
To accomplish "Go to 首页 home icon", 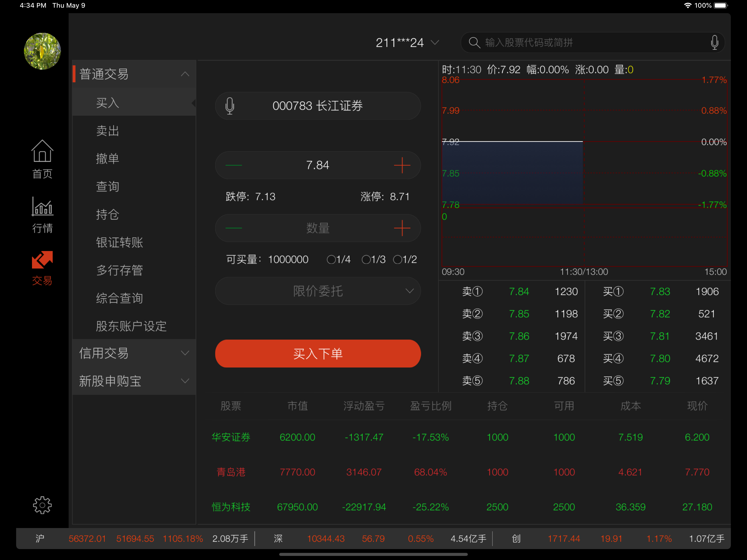I will [x=42, y=159].
